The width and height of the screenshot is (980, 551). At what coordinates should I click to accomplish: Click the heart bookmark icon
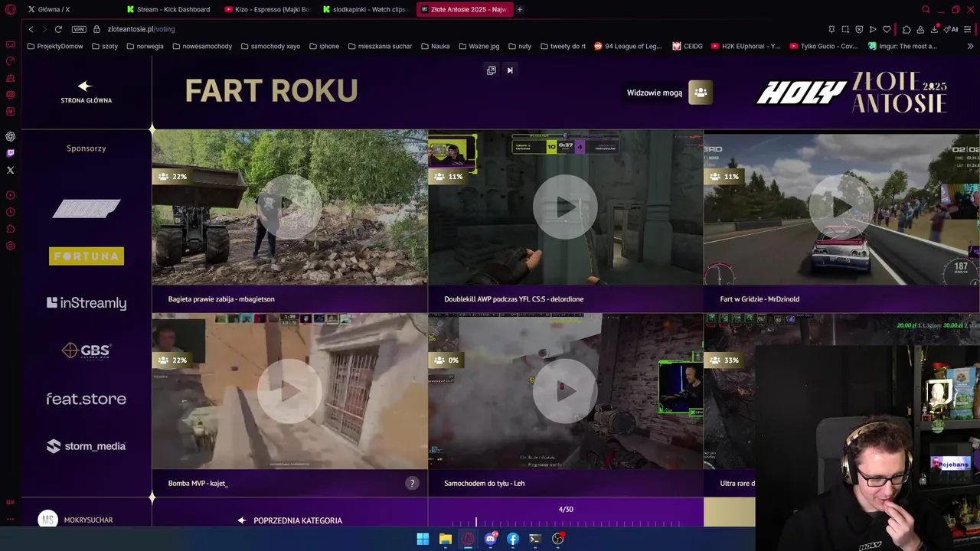[887, 29]
